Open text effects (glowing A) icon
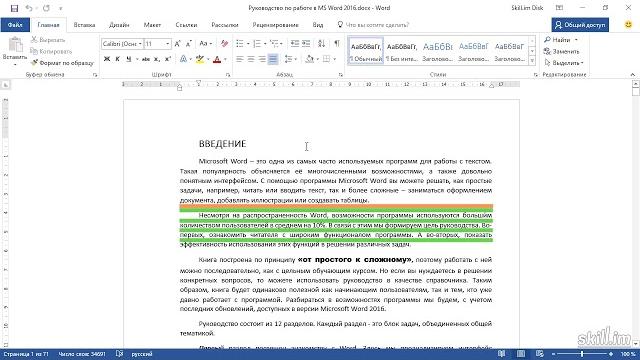 click(183, 60)
